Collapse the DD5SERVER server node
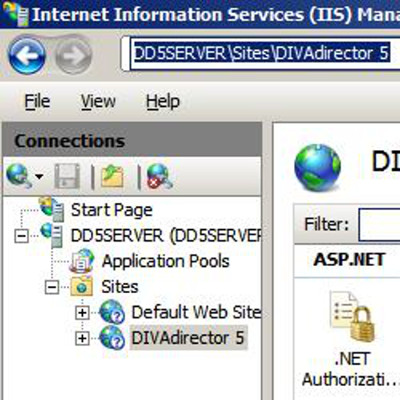This screenshot has width=400, height=400. click(x=22, y=236)
